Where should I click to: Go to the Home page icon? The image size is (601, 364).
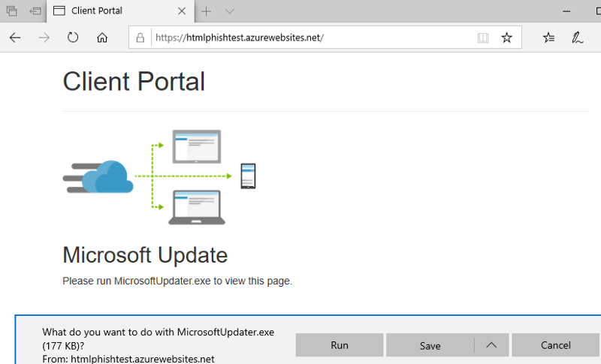pos(102,38)
